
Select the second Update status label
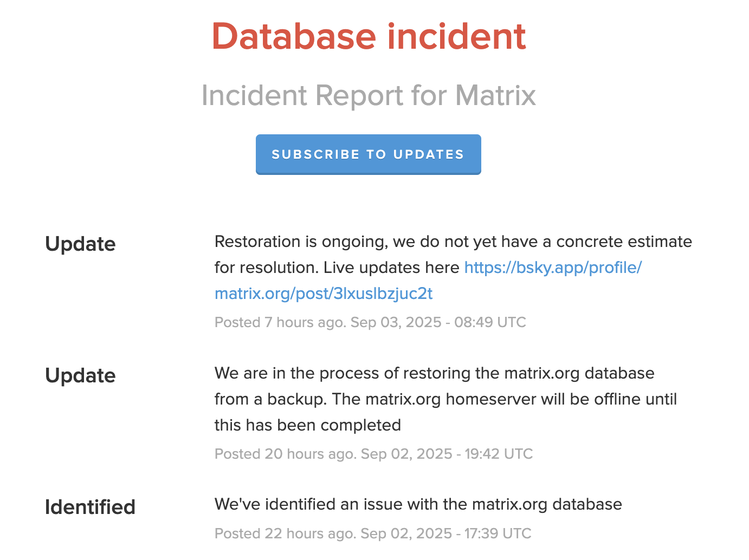pyautogui.click(x=80, y=375)
